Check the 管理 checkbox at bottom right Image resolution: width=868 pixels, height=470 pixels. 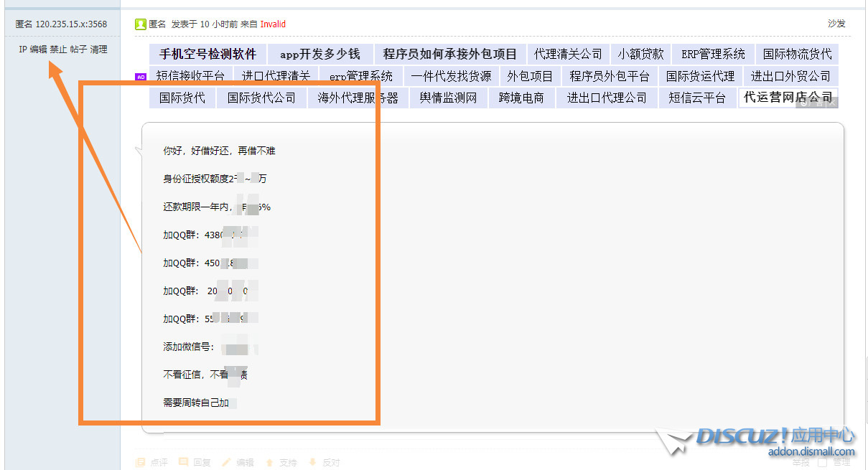tap(822, 463)
